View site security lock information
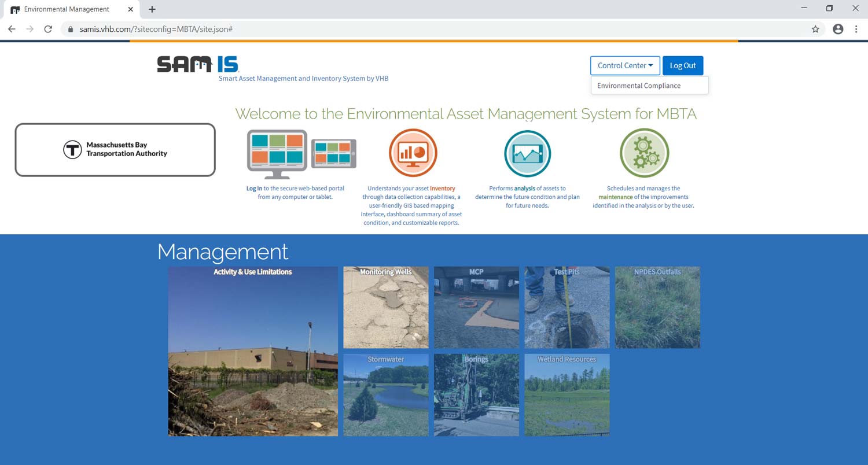868x465 pixels. 71,29
